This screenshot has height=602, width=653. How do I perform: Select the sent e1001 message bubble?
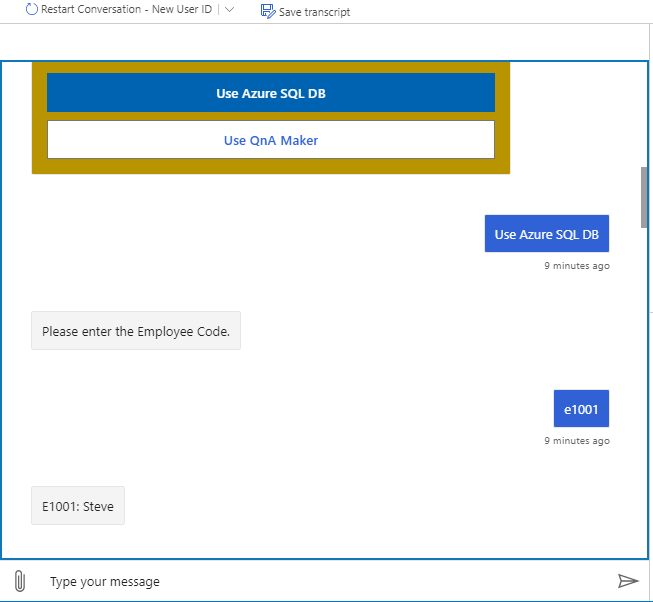581,409
